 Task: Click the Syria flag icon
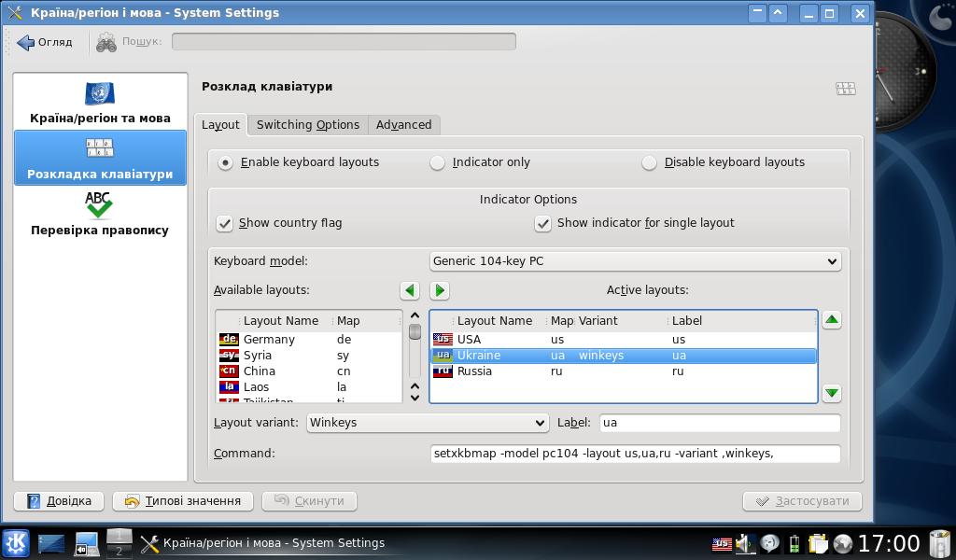(229, 356)
